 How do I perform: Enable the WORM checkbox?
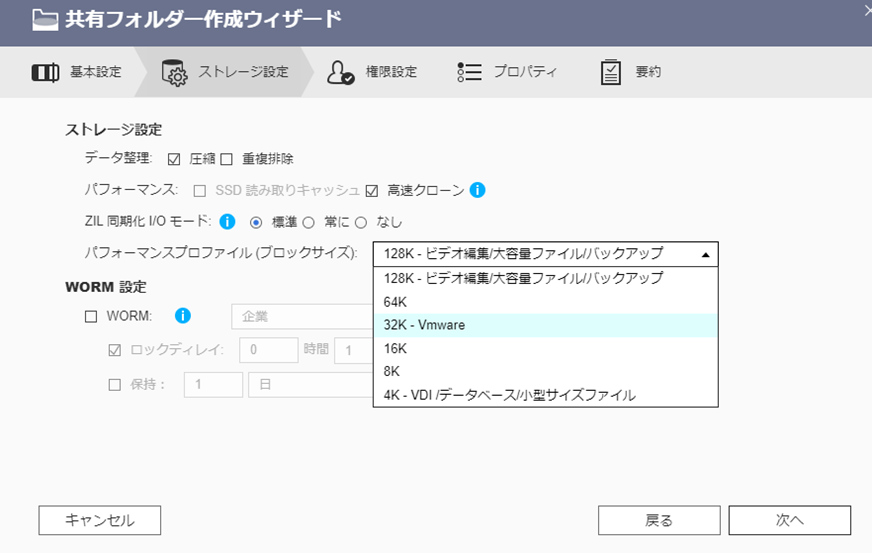pyautogui.click(x=91, y=316)
